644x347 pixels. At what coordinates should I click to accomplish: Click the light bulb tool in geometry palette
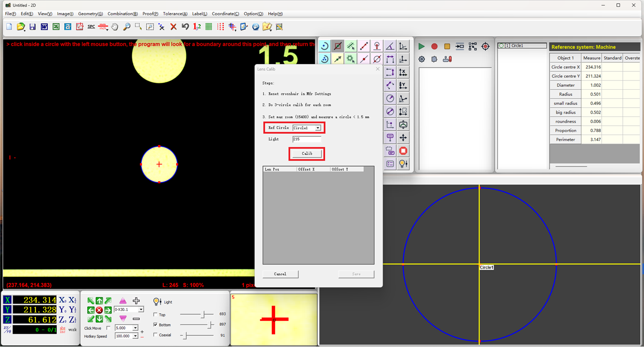point(403,163)
